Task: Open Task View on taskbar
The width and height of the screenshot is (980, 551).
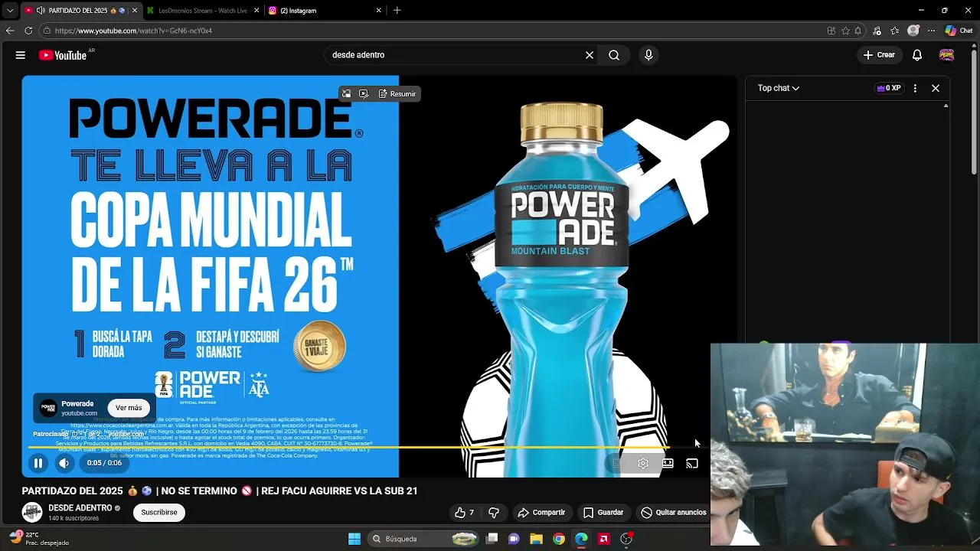Action: [492, 539]
